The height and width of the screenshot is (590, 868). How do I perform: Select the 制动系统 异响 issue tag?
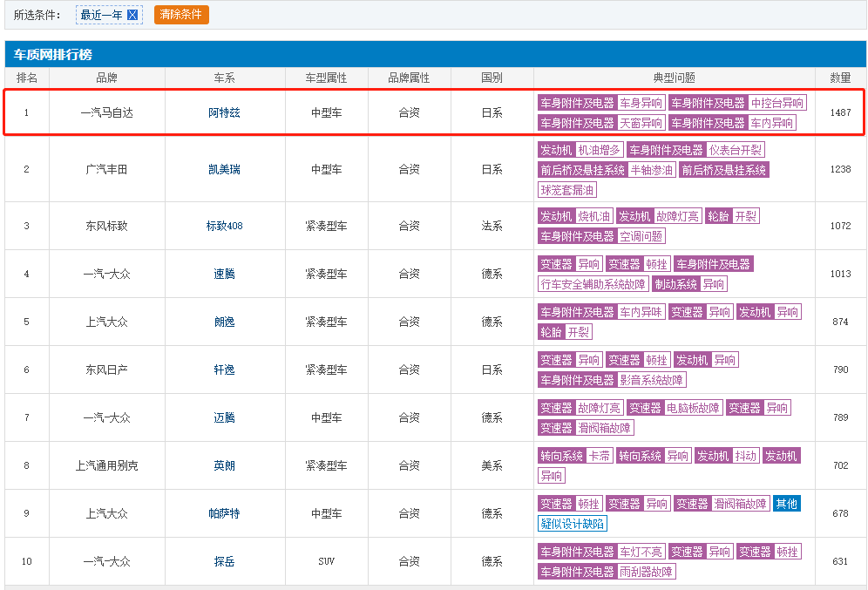(689, 284)
